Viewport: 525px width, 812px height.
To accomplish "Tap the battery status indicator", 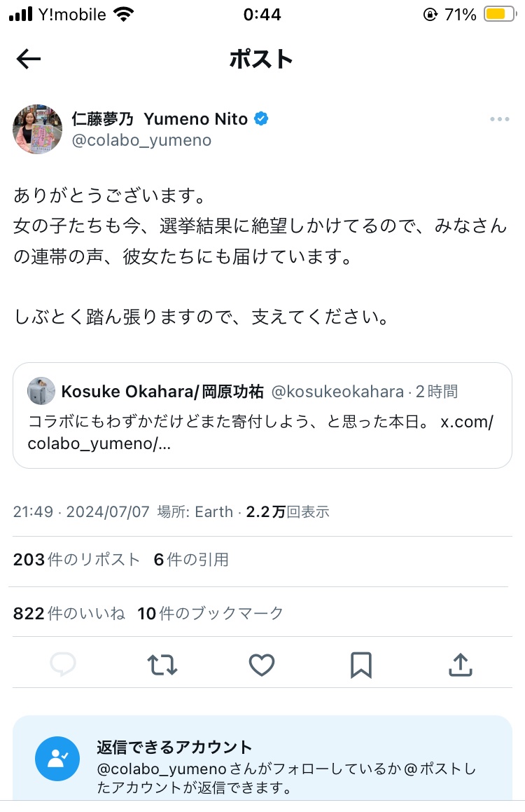I will (x=500, y=14).
